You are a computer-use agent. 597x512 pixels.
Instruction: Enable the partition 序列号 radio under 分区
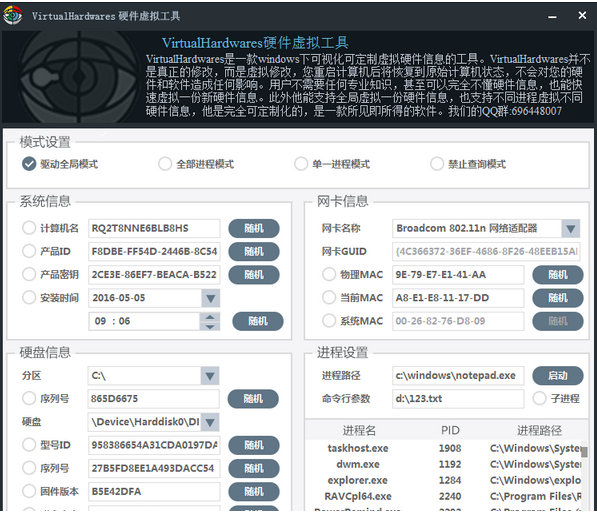pyautogui.click(x=29, y=399)
